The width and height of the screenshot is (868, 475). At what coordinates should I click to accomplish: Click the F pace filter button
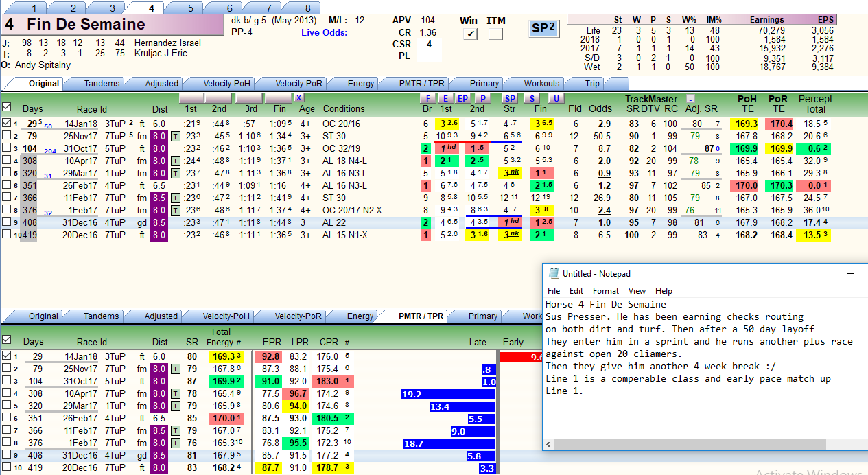[x=427, y=98]
